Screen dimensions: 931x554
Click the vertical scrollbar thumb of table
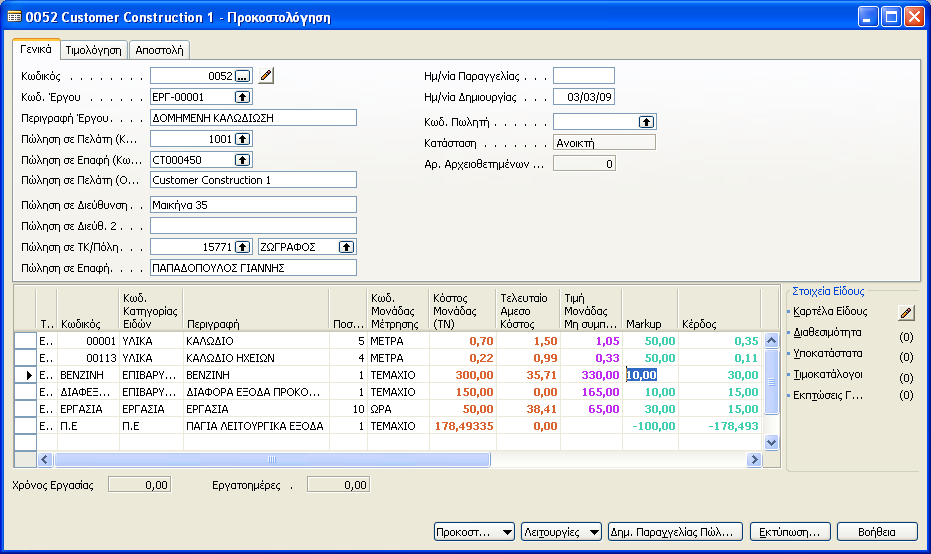pos(771,381)
